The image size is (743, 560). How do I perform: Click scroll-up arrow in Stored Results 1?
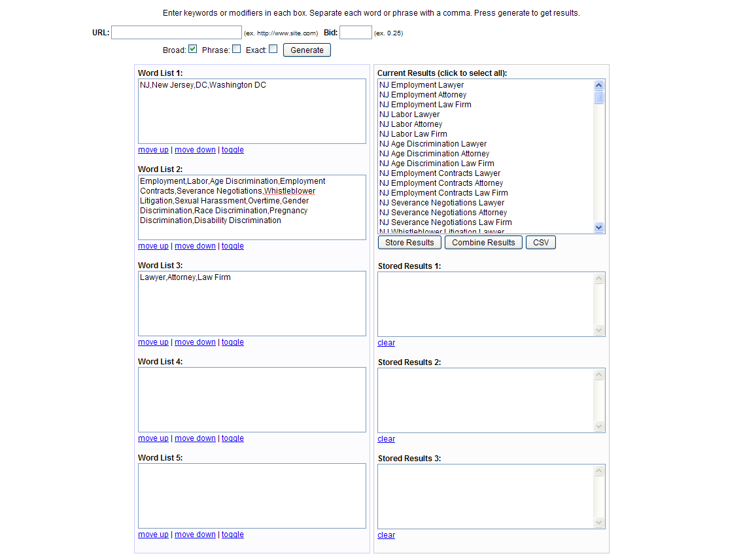coord(599,279)
